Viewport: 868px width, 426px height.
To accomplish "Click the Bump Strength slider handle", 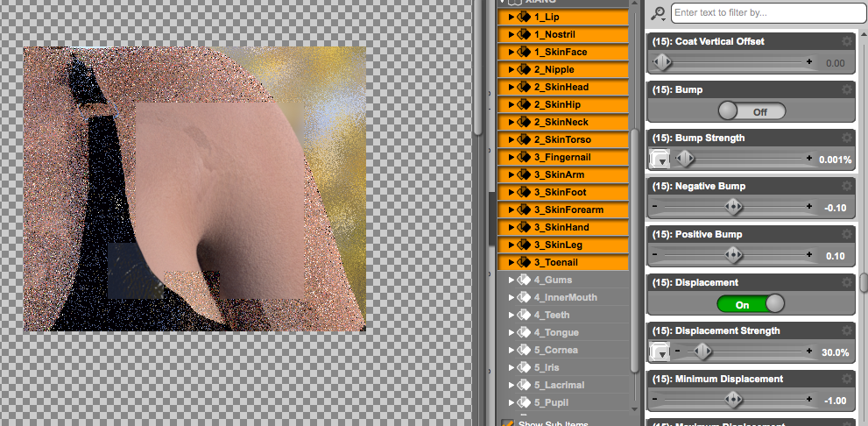I will click(685, 159).
